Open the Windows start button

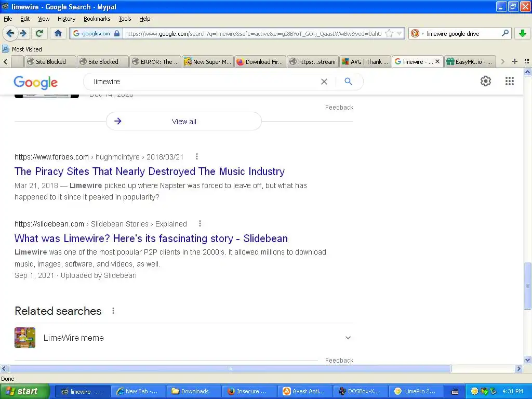point(25,391)
